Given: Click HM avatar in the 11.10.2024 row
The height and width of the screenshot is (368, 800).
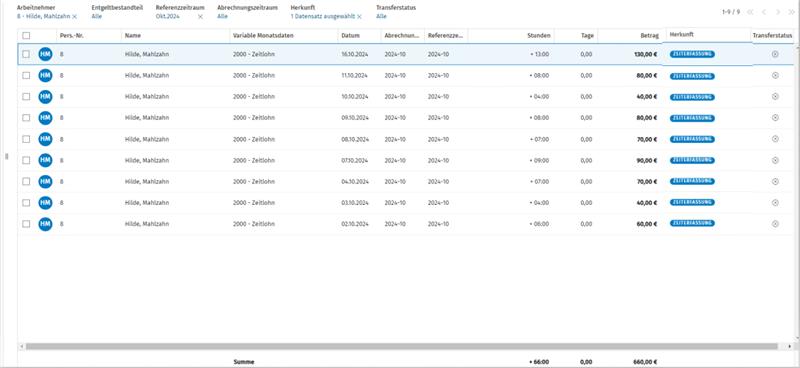Looking at the screenshot, I should coord(45,76).
